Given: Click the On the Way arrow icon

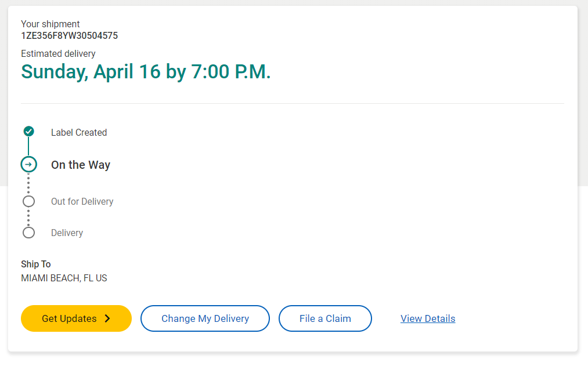Looking at the screenshot, I should [x=28, y=165].
